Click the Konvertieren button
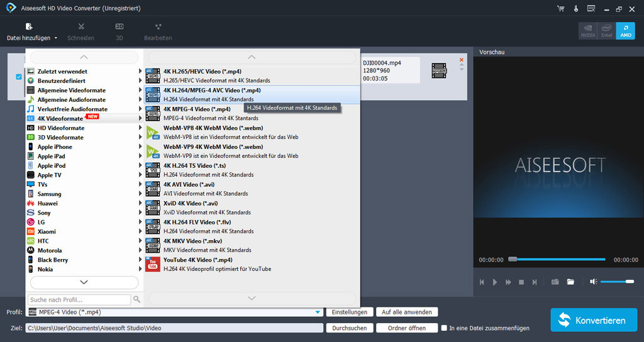This screenshot has width=644, height=342. click(x=593, y=320)
